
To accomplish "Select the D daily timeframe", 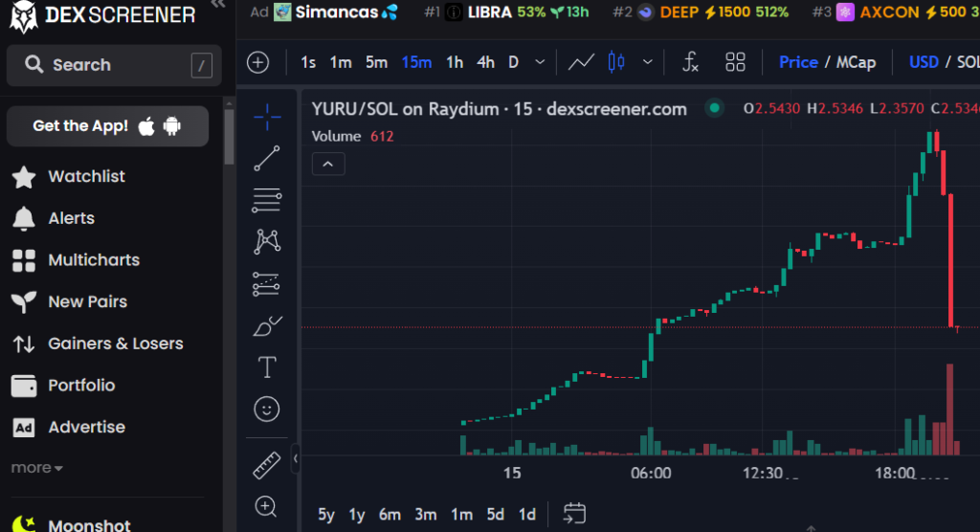I will click(x=513, y=62).
